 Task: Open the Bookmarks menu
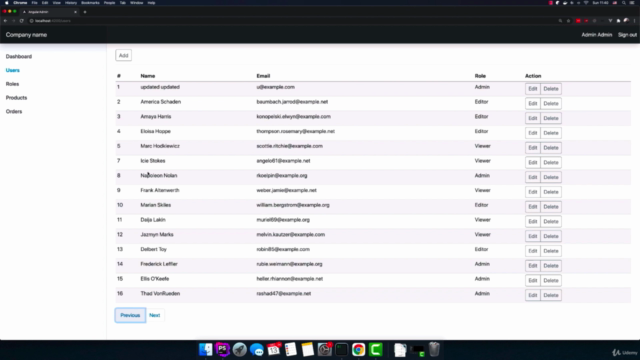pos(90,3)
